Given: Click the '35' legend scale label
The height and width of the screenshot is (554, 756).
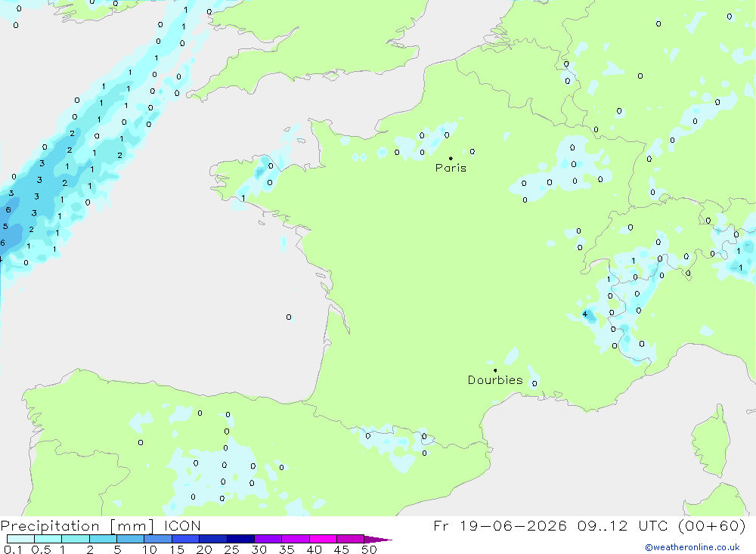Looking at the screenshot, I should (287, 549).
